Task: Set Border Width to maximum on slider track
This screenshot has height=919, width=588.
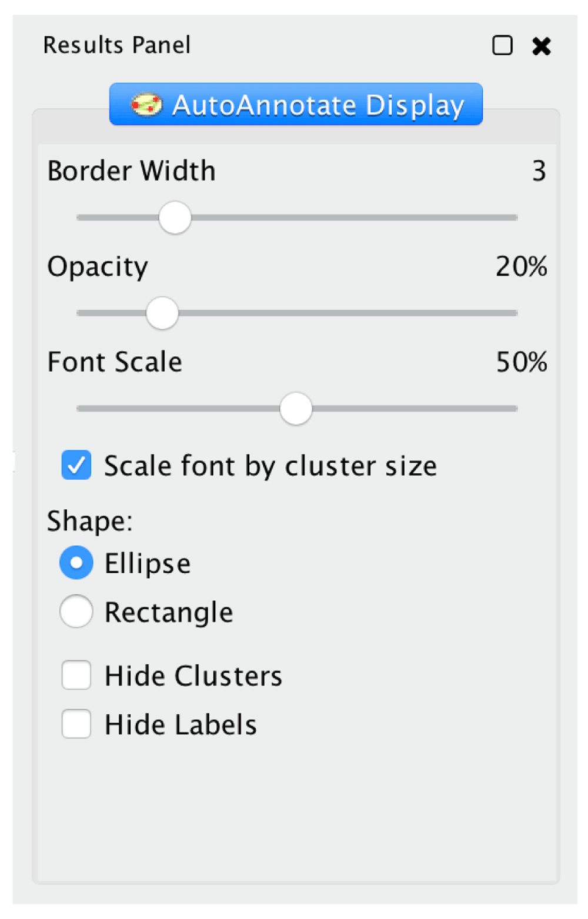Action: pyautogui.click(x=515, y=218)
